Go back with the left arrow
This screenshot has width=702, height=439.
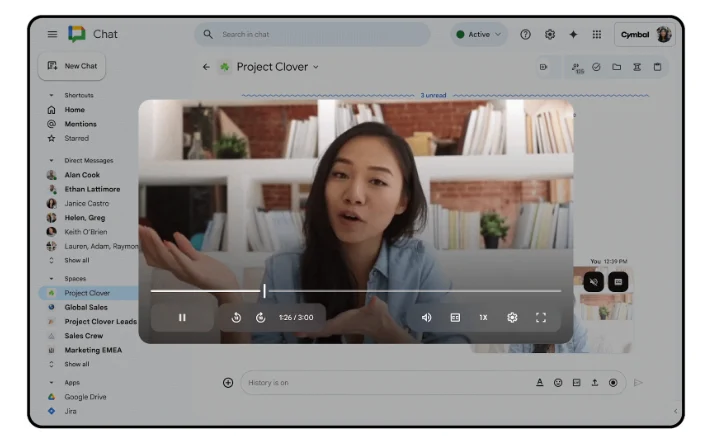pos(206,67)
